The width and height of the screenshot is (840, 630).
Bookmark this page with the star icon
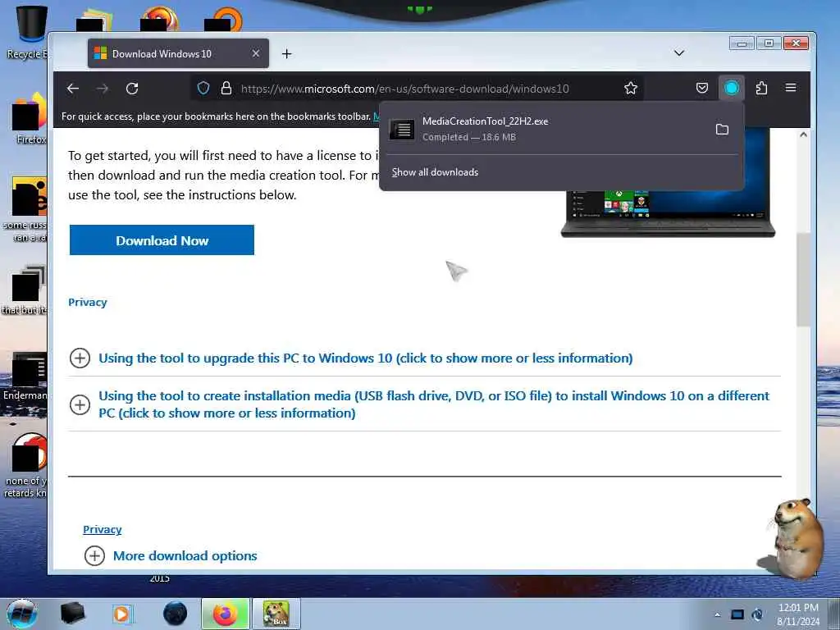(x=631, y=88)
